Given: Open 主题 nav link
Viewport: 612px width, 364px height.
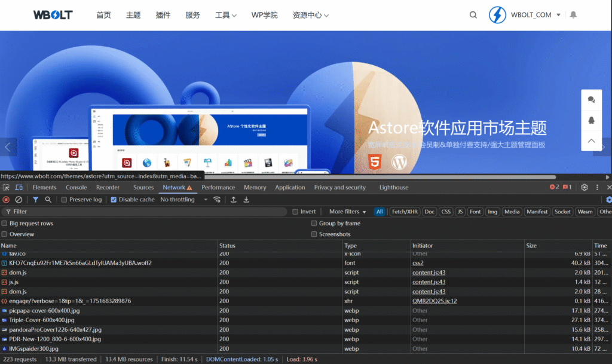Looking at the screenshot, I should click(x=133, y=15).
